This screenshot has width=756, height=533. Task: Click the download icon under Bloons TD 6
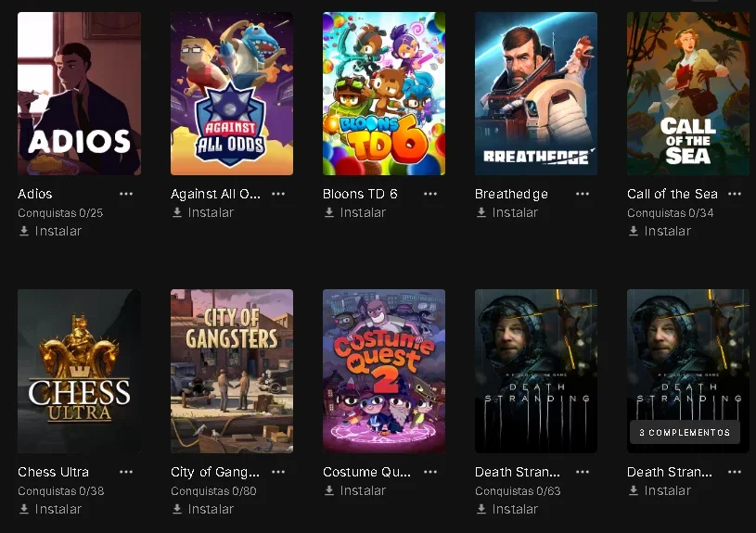tap(328, 212)
